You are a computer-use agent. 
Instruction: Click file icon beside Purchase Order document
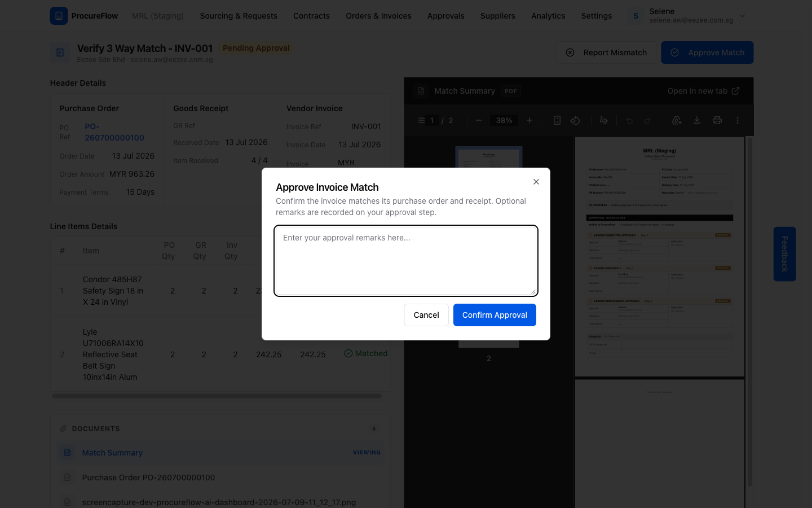[67, 478]
